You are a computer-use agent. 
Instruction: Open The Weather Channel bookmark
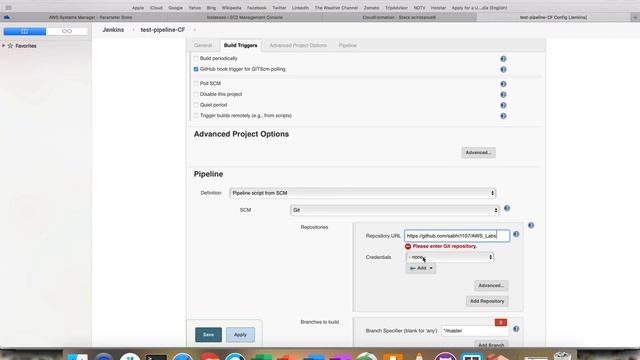[x=336, y=8]
